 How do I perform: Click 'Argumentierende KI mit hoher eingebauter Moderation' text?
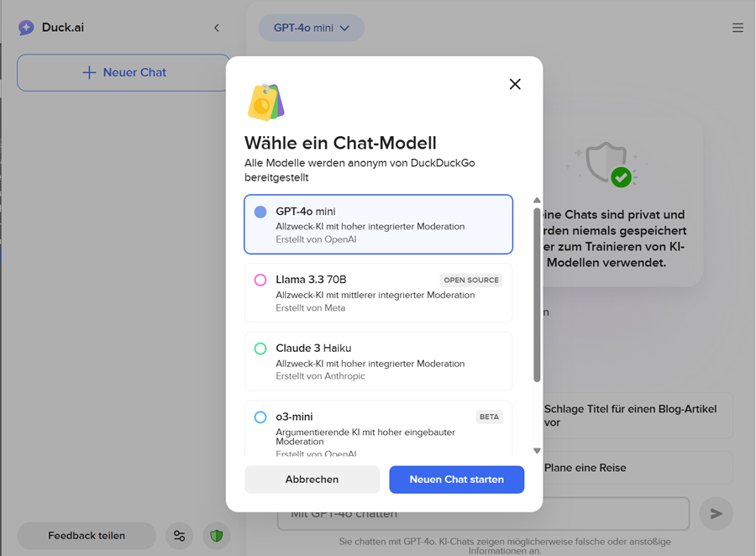pos(365,437)
